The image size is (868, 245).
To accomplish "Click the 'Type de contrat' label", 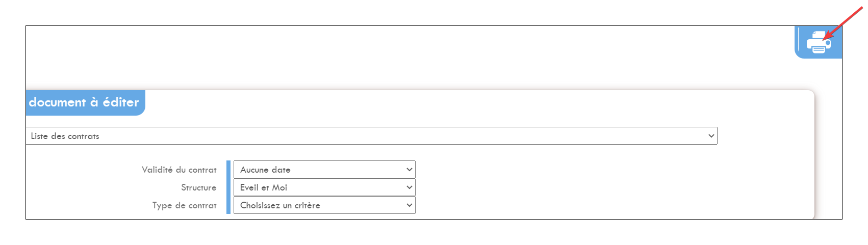I will tap(184, 205).
